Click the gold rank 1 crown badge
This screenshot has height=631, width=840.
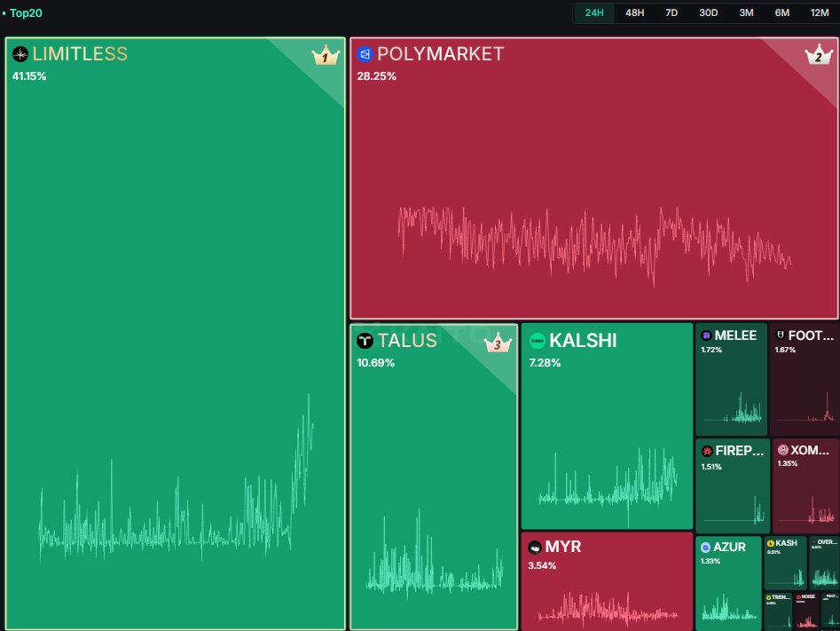click(326, 56)
